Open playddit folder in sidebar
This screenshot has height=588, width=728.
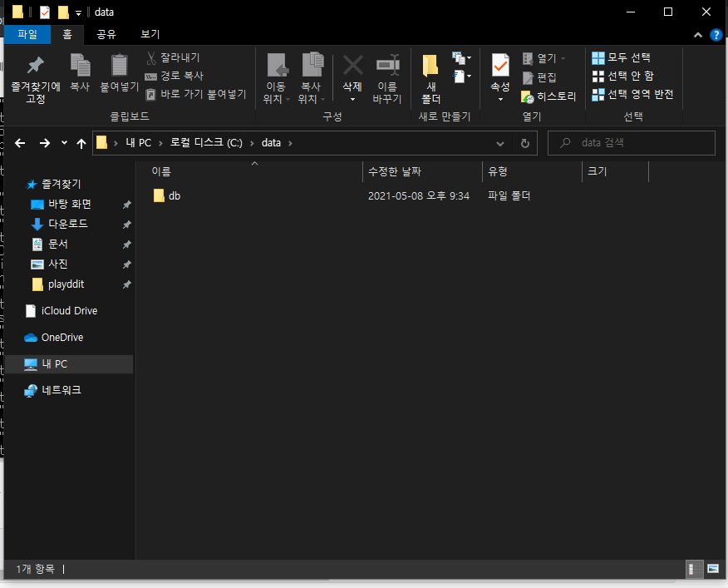58,284
